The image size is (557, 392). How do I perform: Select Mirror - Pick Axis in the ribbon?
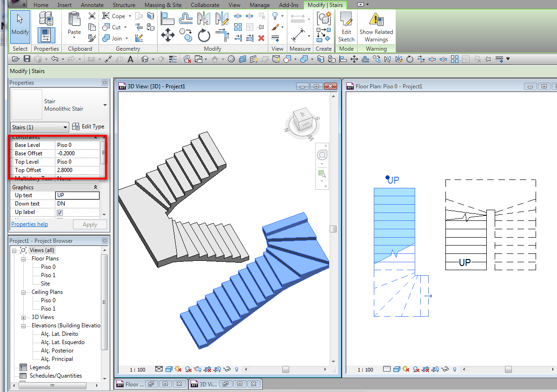click(204, 18)
